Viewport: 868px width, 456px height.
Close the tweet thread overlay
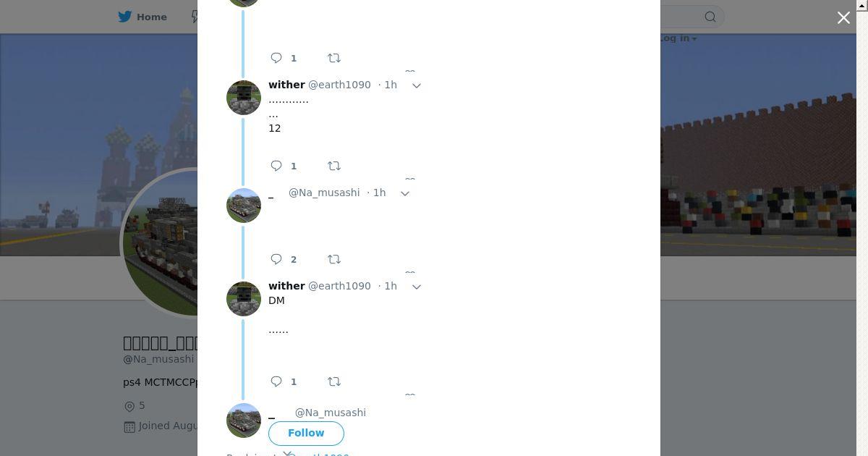(x=843, y=17)
